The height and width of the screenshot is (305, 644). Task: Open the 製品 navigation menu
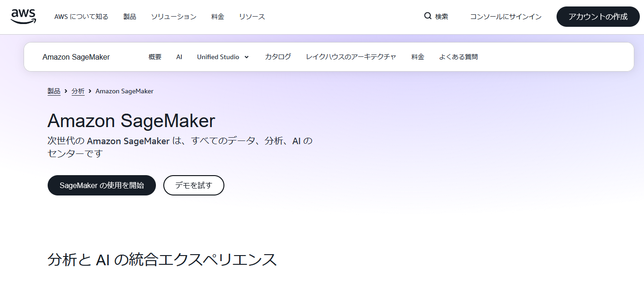[130, 16]
